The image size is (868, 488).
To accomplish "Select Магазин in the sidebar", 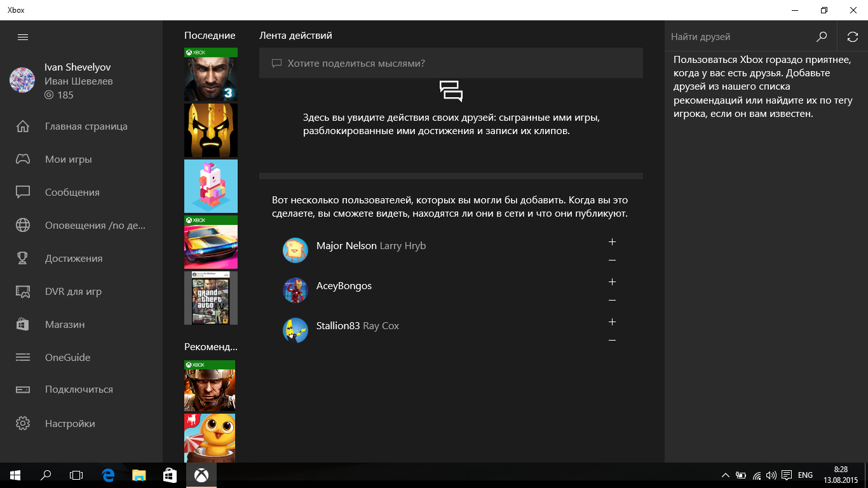I will point(65,325).
